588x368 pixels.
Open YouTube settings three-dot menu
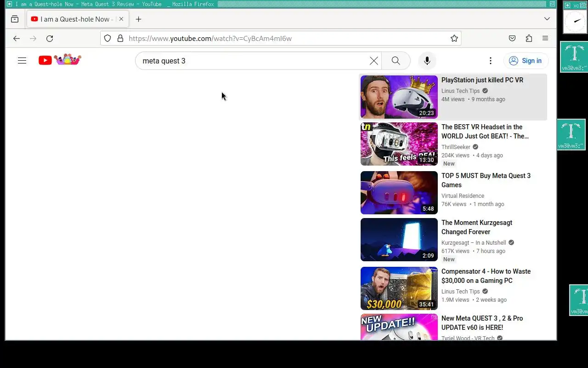[491, 61]
